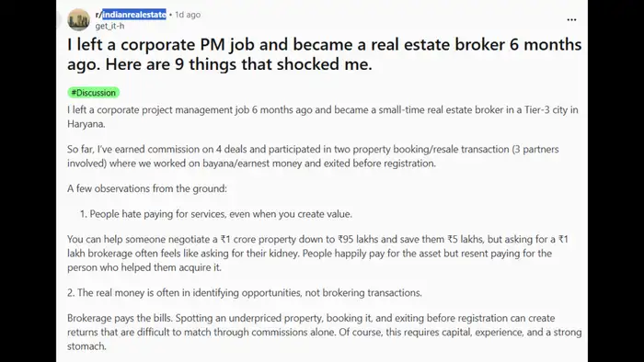Click the final word "stomach."
Viewport: 644px width, 362px height.
point(86,346)
